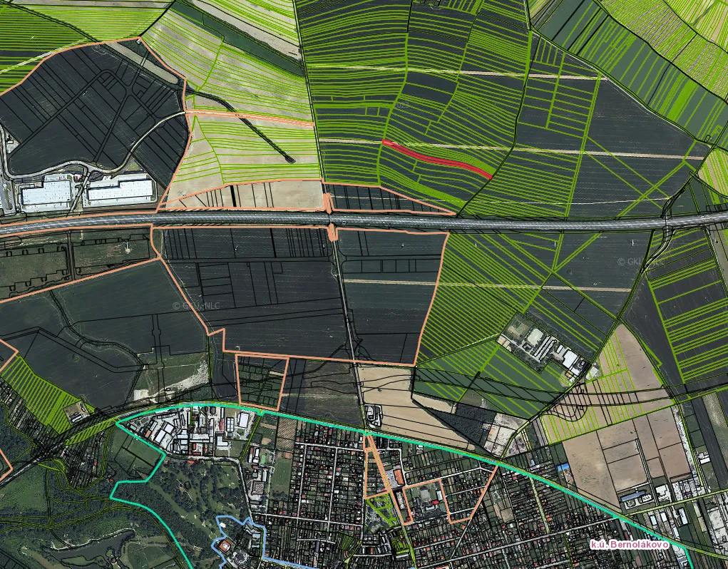728x569 pixels.
Task: Select the right white warehouse building
Action: [120, 190]
